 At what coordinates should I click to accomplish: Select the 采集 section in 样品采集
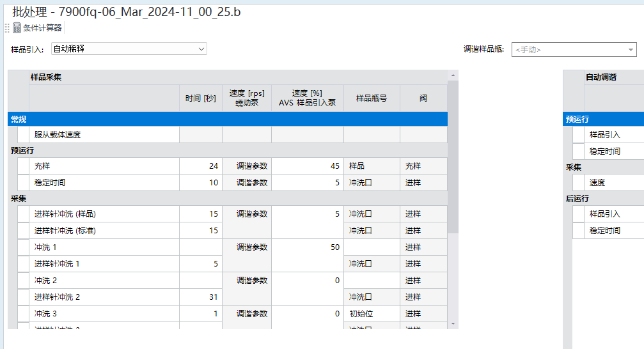pyautogui.click(x=228, y=198)
